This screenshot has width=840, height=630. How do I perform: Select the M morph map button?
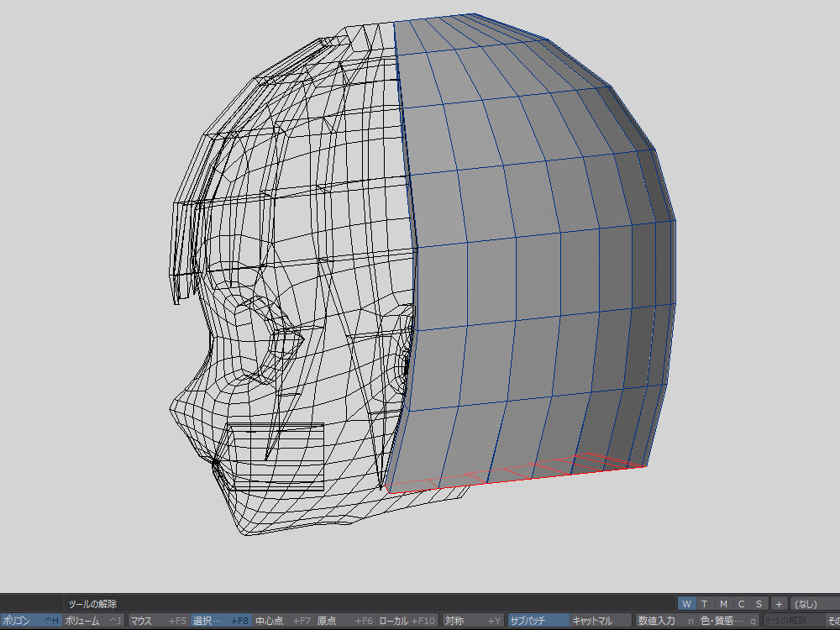(723, 603)
